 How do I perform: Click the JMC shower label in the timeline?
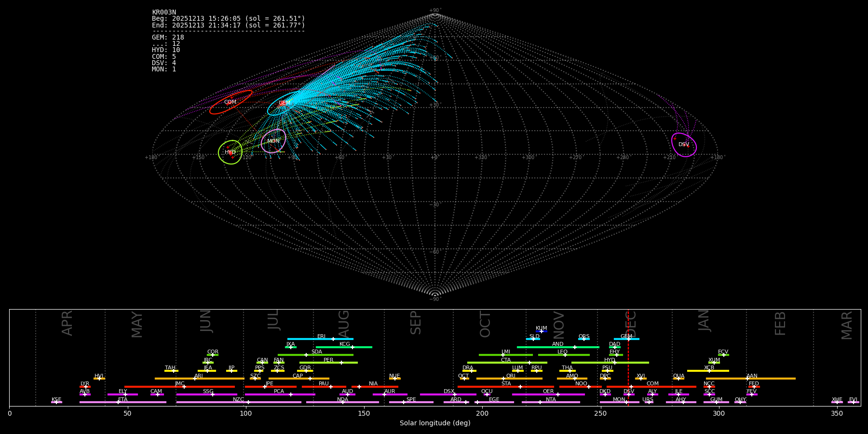point(179,383)
